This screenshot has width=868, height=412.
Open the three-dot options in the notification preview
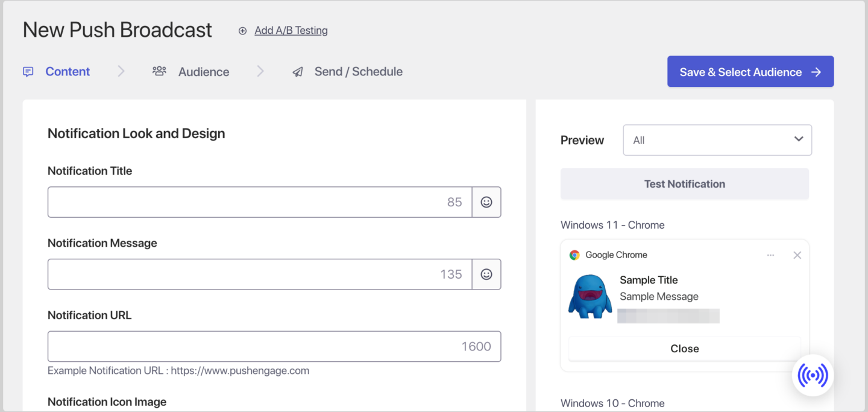coord(770,255)
